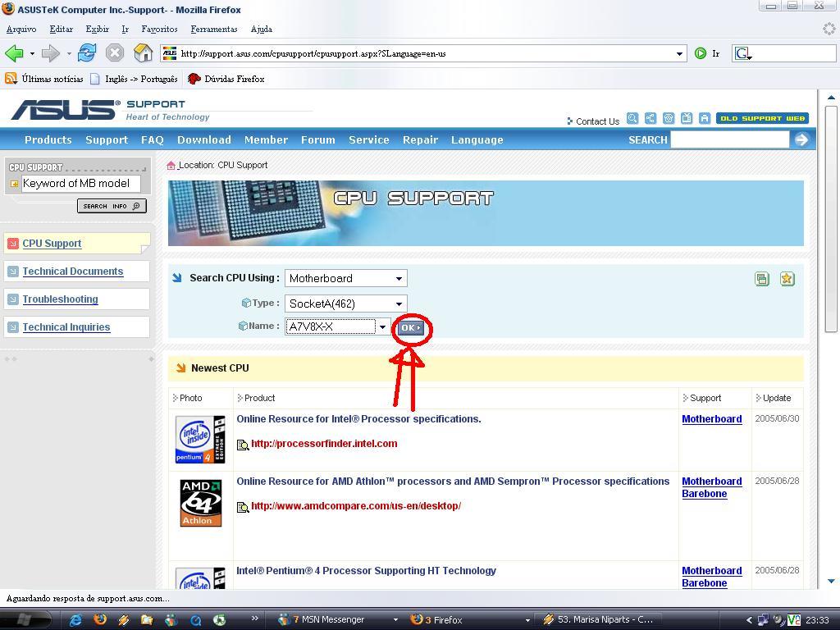Open the http://processorfinder.intel.com link

[324, 444]
